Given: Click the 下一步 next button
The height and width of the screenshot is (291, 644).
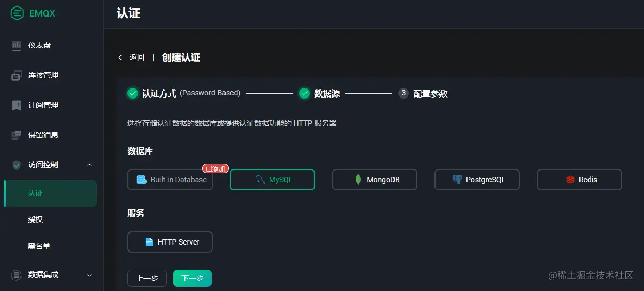Looking at the screenshot, I should (192, 278).
